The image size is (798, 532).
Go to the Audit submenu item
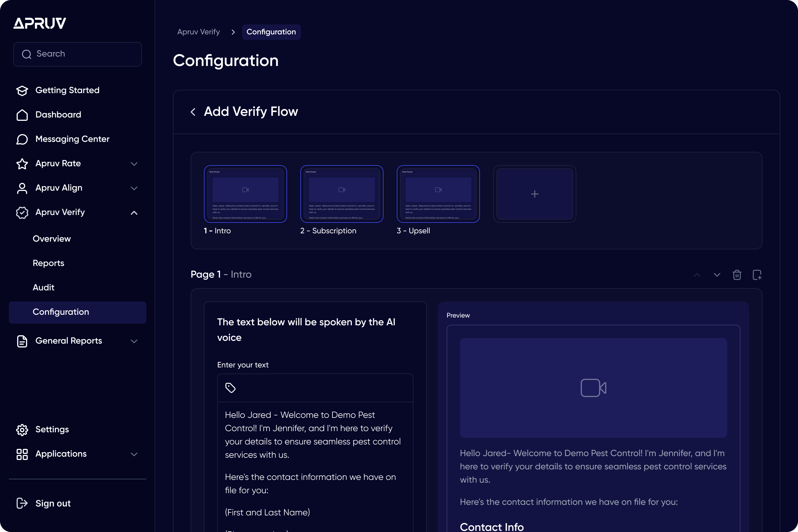click(44, 288)
